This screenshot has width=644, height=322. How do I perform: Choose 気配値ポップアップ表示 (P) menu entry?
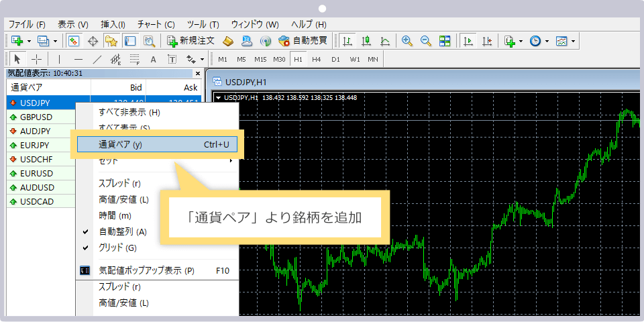[x=157, y=270]
